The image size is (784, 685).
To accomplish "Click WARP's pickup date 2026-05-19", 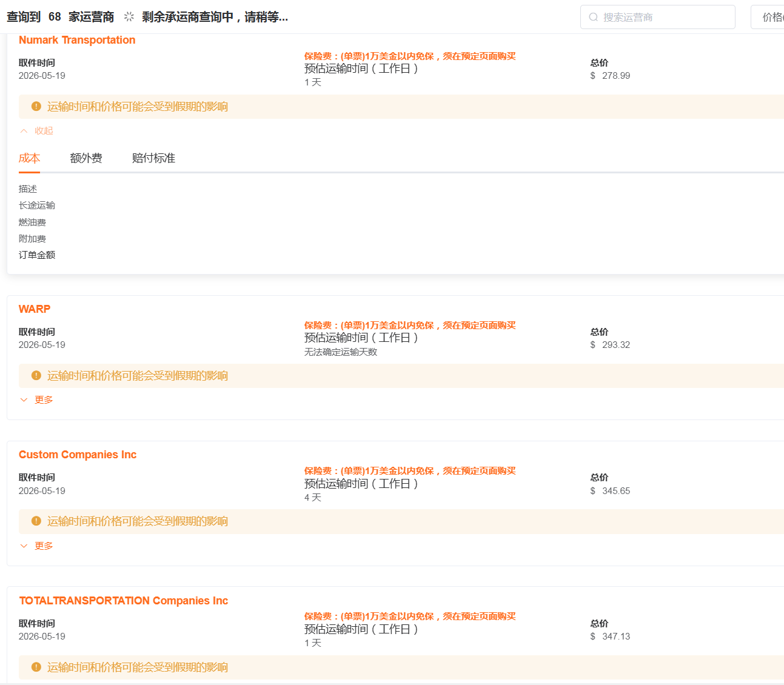I will point(42,345).
